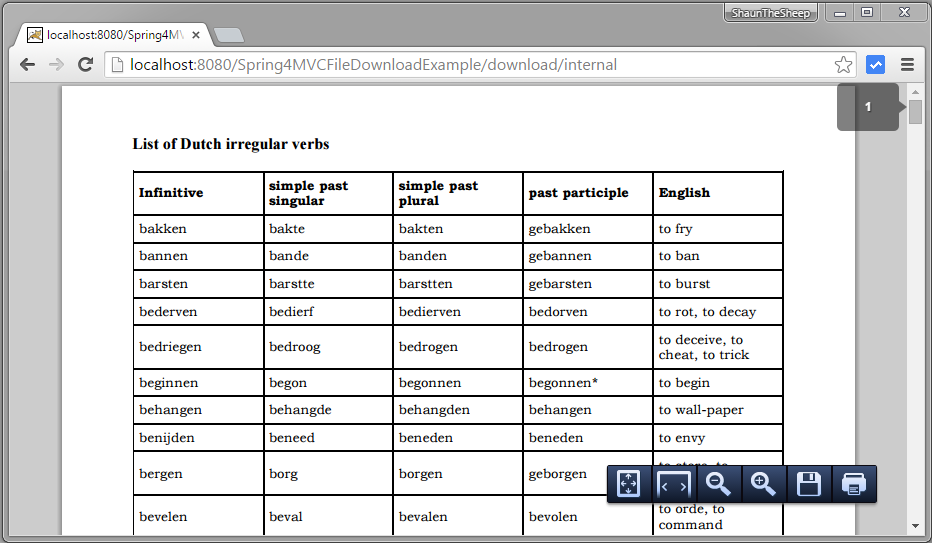Click the scrollbar up arrow
The width and height of the screenshot is (932, 543).
pos(915,92)
